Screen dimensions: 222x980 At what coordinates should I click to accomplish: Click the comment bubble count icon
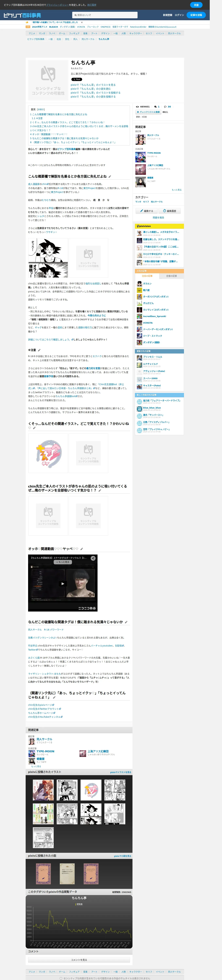click(155, 107)
